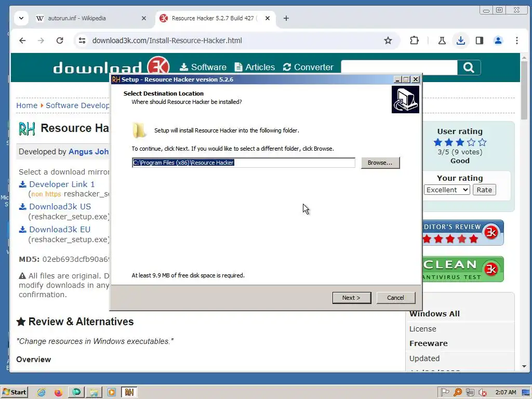Close the Resource Hacker browser tab
Image resolution: width=532 pixels, height=399 pixels.
268,18
